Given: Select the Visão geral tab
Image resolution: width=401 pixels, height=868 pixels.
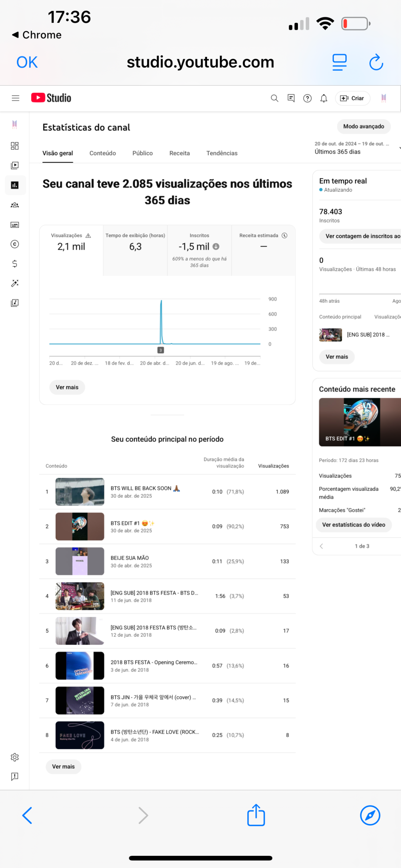Looking at the screenshot, I should tap(58, 153).
